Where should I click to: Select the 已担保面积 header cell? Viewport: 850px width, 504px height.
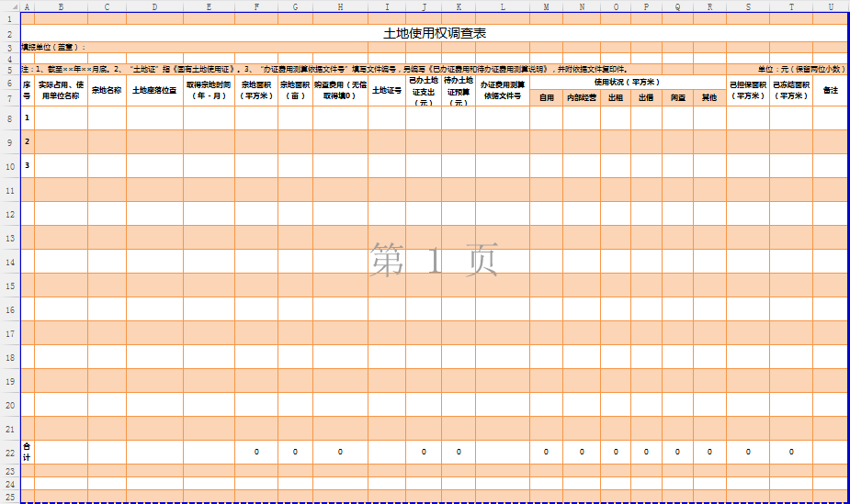coord(747,90)
